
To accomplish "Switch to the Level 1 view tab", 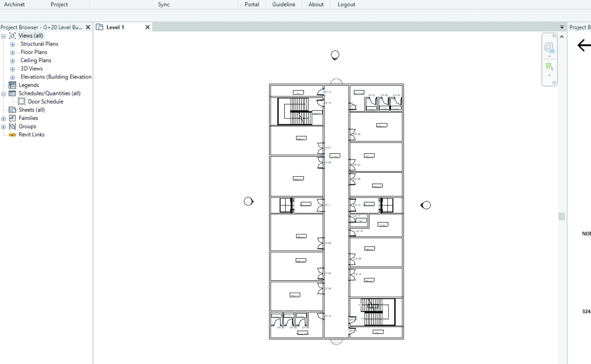I will point(115,27).
